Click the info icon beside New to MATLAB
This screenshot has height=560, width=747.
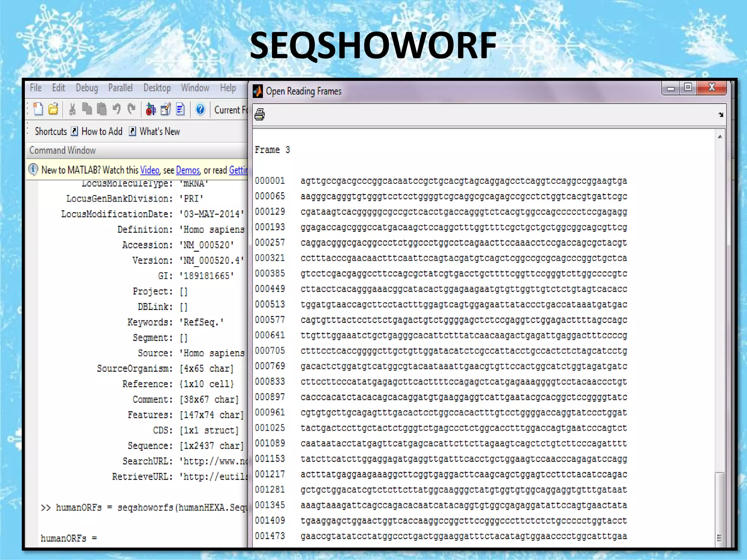pos(33,170)
